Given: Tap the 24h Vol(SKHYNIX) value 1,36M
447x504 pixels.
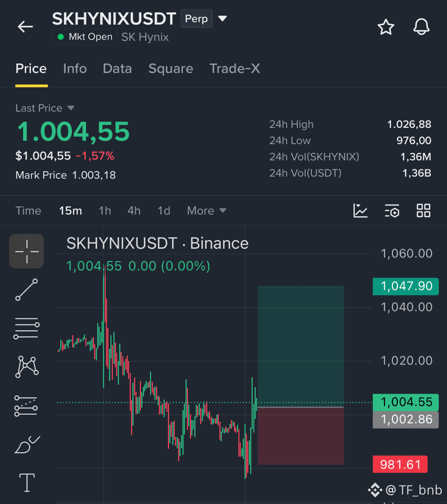Looking at the screenshot, I should (x=416, y=157).
